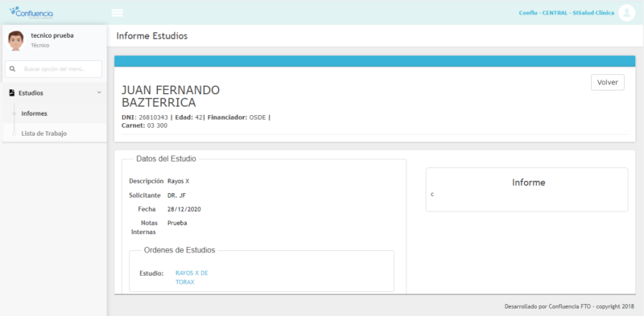Click the Fecha value 28/12/2020
This screenshot has width=644, height=316.
pos(184,209)
